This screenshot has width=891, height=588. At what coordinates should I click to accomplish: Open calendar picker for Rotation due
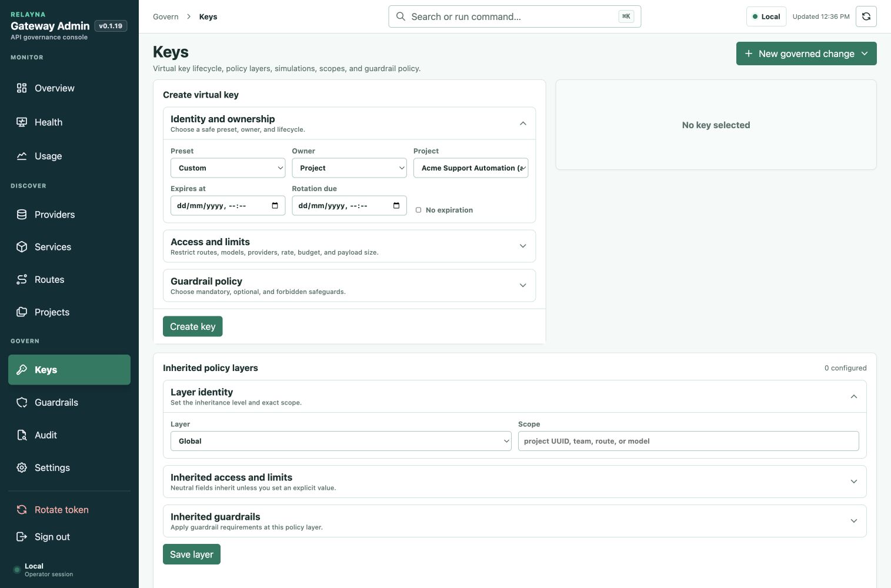(396, 206)
